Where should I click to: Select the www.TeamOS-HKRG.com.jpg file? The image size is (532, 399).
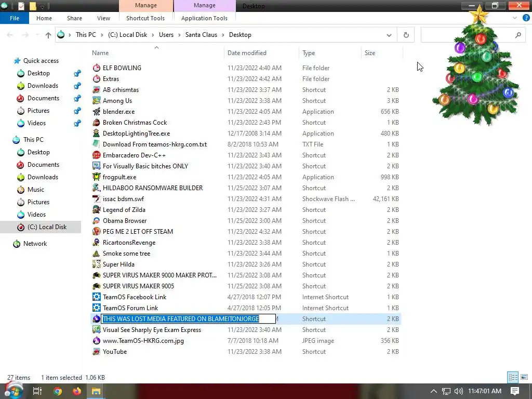[x=143, y=341]
